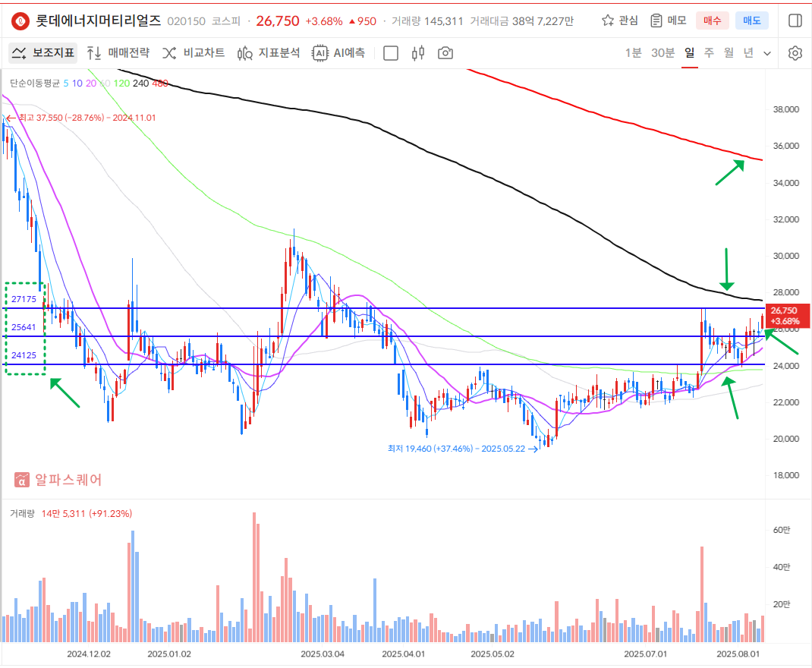The image size is (812, 668).
Task: Click the 최저 19,460 low label
Action: (456, 449)
